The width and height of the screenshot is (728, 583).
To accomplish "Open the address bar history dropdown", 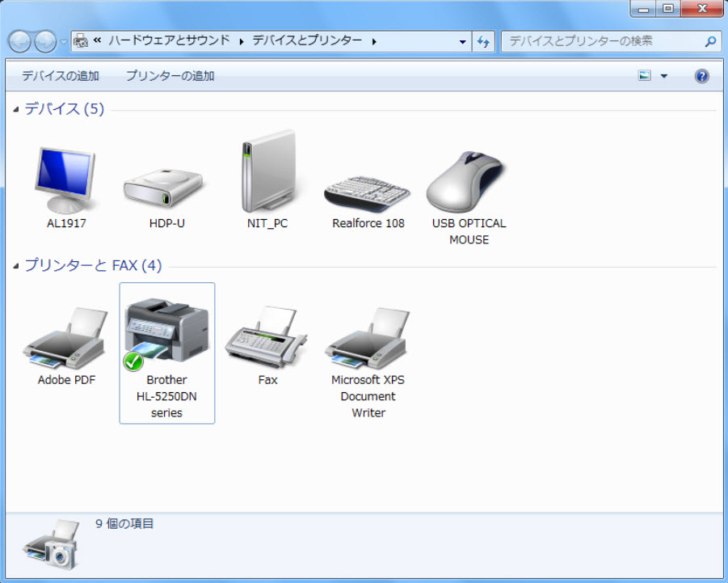I will point(462,41).
